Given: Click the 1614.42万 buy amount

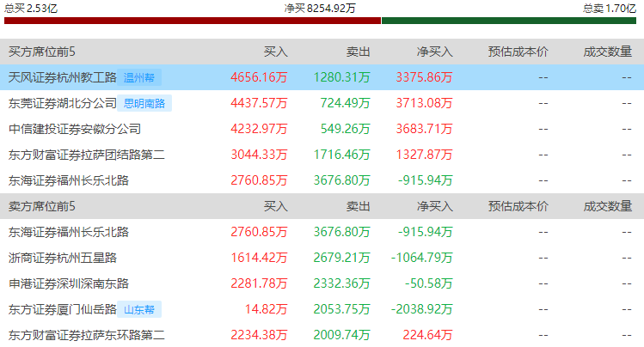Looking at the screenshot, I should tap(259, 258).
